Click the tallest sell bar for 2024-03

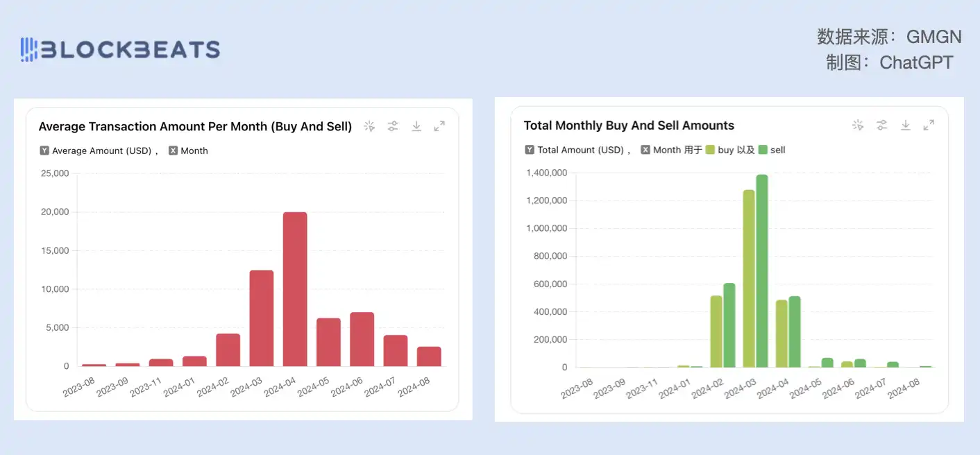[x=762, y=271]
